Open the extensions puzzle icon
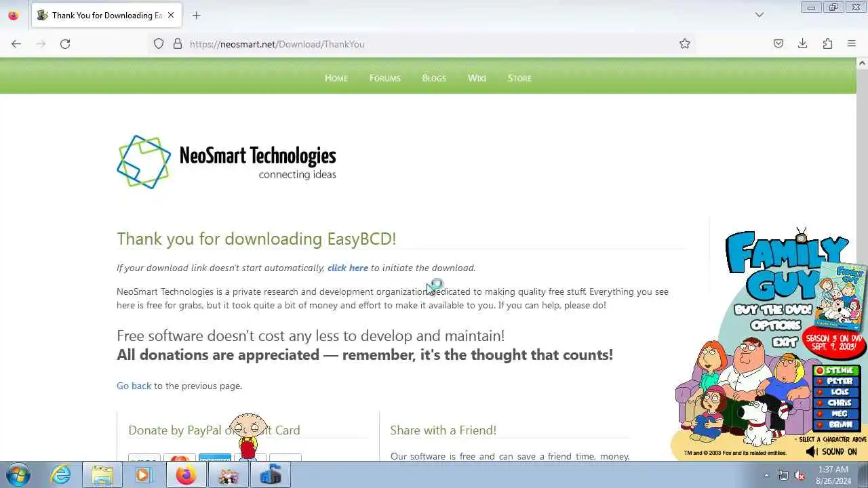Viewport: 868px width, 488px height. tap(827, 43)
